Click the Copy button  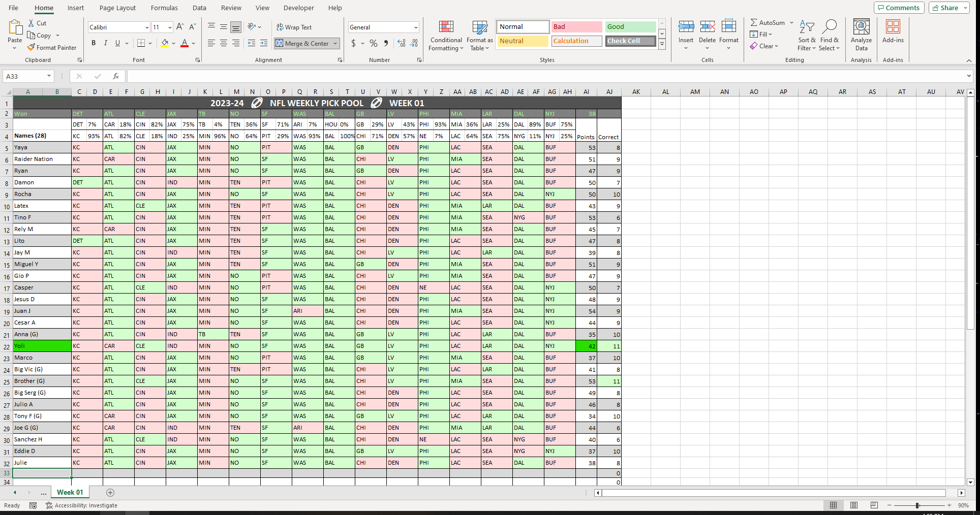pos(39,36)
